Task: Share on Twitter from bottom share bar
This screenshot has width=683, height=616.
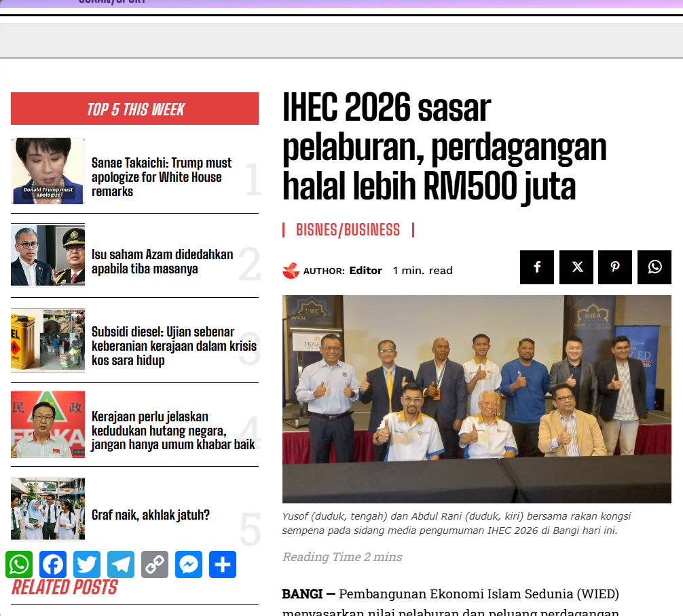Action: pyautogui.click(x=86, y=564)
